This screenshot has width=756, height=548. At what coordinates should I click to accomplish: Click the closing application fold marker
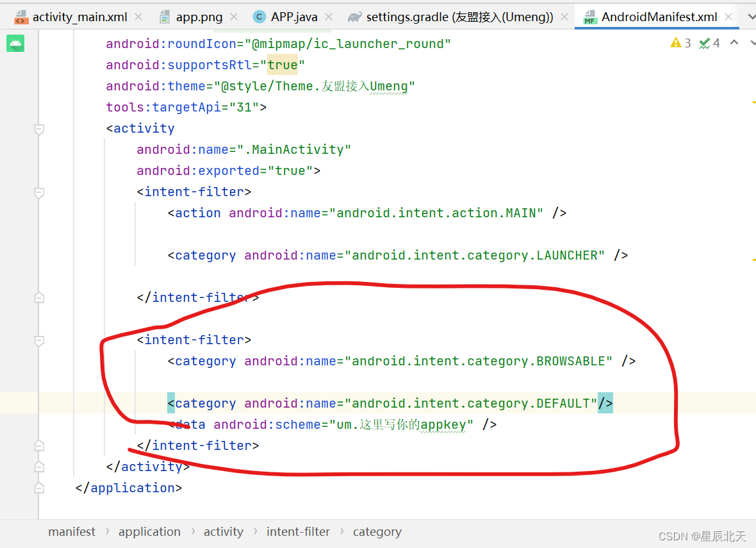pyautogui.click(x=40, y=488)
